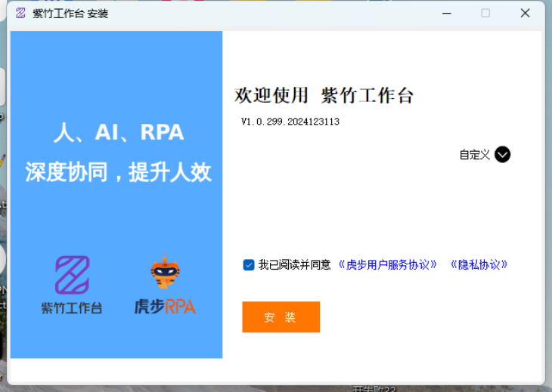Viewport: 552px width, 392px height.
Task: Click the purple 紫竹工作台 logo icon
Action: coord(72,275)
